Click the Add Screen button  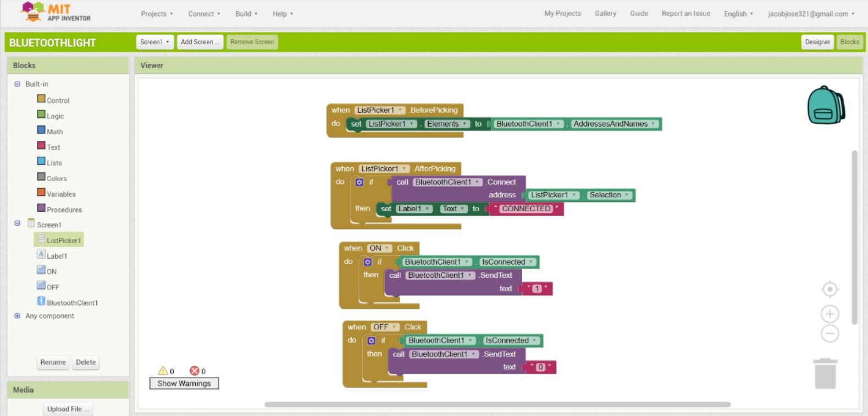pyautogui.click(x=200, y=42)
